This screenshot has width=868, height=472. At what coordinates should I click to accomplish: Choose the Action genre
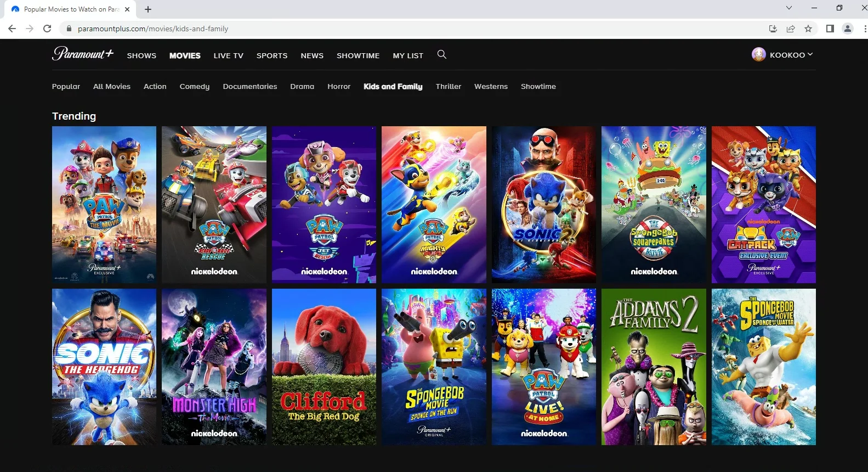pyautogui.click(x=155, y=87)
